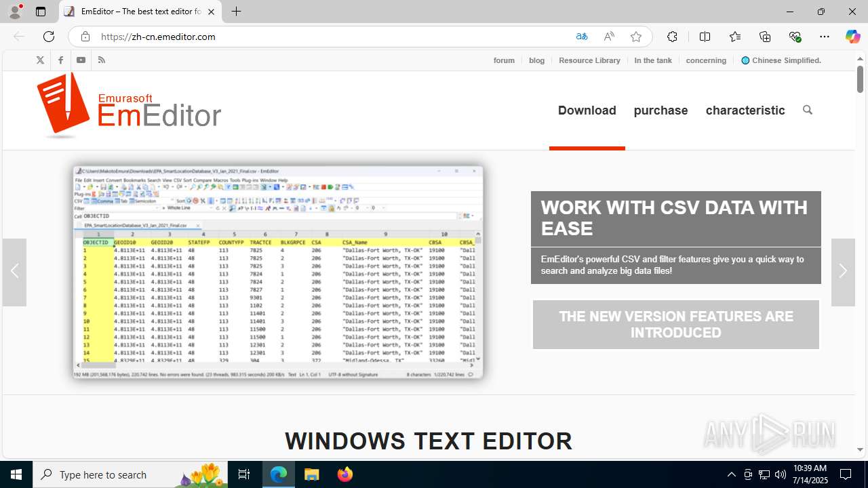Open the In the tank link
Viewport: 868px width, 488px height.
coord(653,60)
